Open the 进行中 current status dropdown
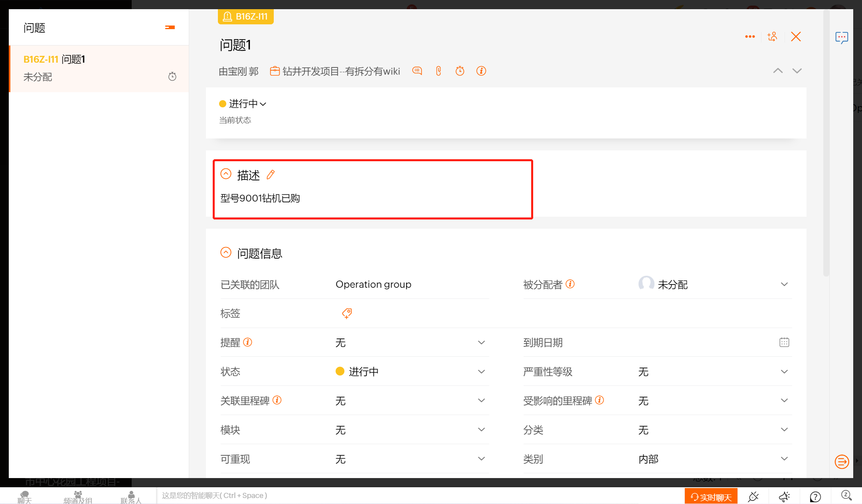Image resolution: width=862 pixels, height=504 pixels. 243,104
